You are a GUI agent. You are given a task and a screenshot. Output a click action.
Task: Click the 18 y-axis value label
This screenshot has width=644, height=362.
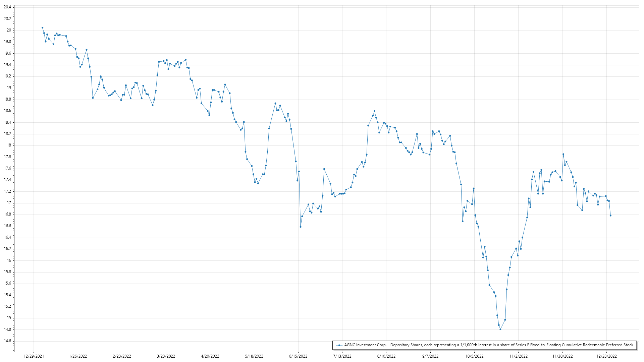coord(9,145)
